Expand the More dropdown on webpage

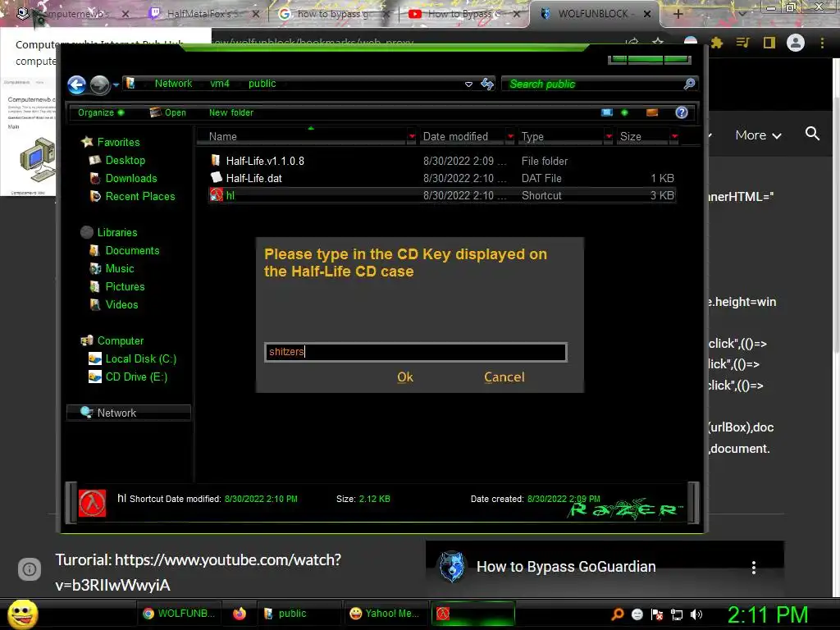tap(758, 135)
